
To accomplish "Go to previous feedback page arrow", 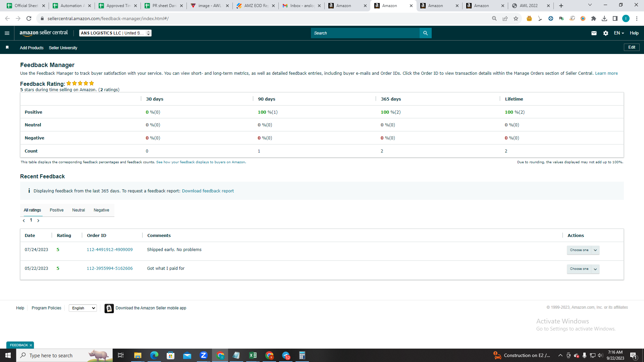I will 24,221.
